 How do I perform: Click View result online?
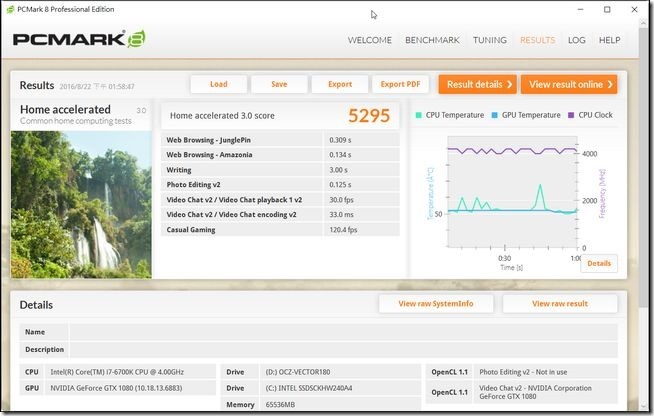[569, 84]
